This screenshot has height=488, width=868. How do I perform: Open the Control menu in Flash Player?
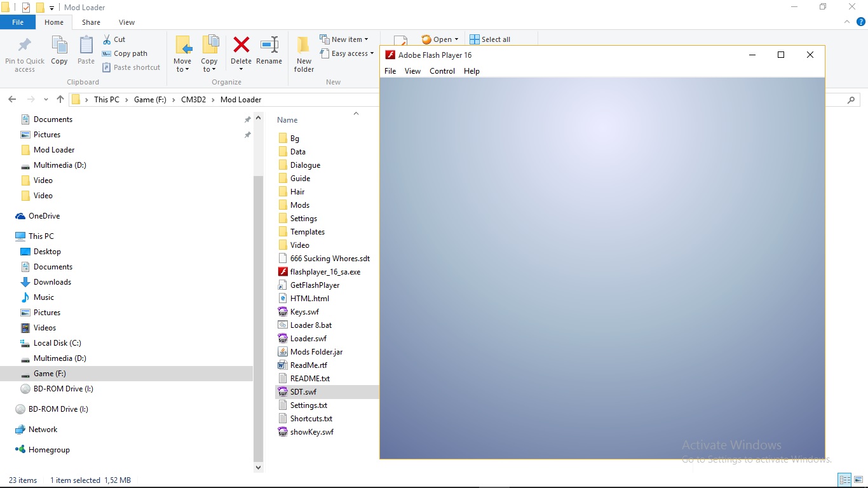tap(442, 71)
